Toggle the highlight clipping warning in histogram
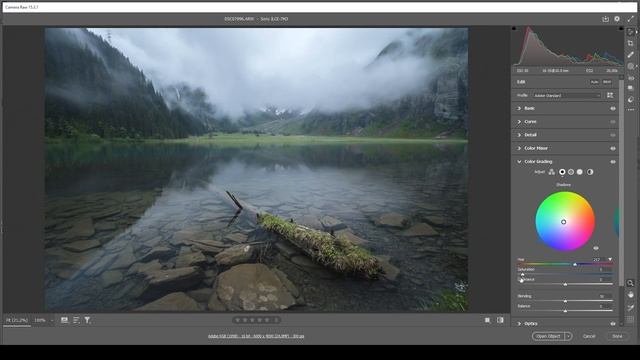The height and width of the screenshot is (360, 640). (x=621, y=29)
